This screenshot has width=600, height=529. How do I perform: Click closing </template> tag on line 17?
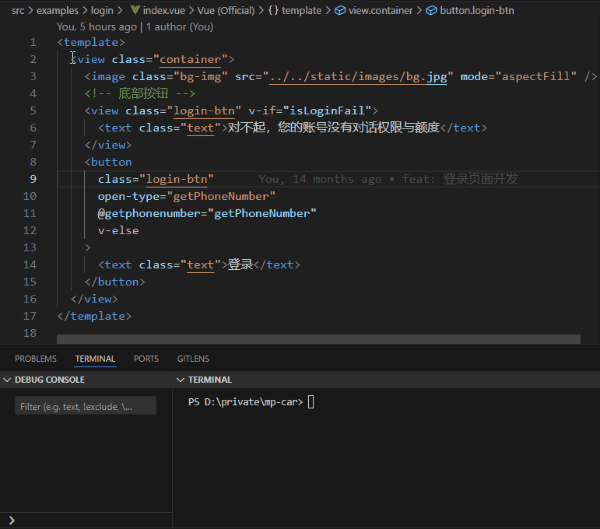pos(94,316)
